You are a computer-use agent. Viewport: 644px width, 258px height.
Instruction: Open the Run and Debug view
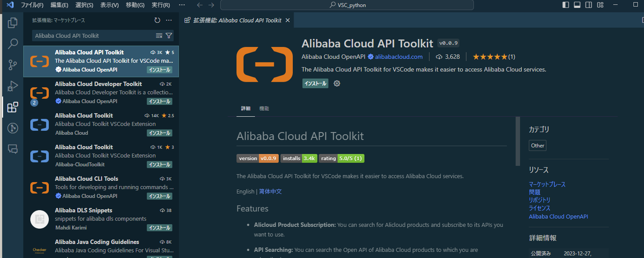tap(13, 86)
